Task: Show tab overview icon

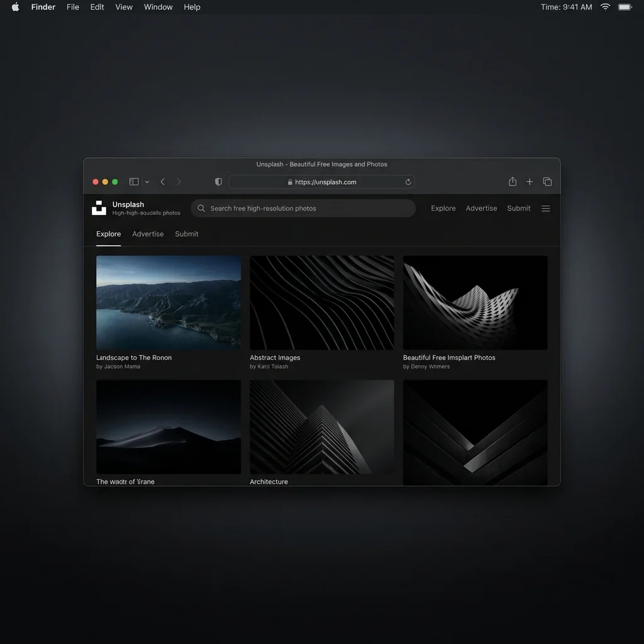Action: (547, 182)
